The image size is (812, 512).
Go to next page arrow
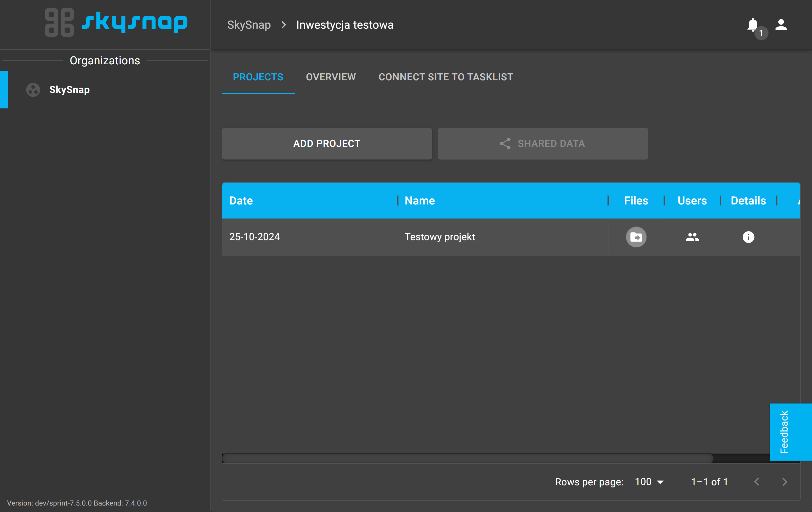[x=784, y=482]
